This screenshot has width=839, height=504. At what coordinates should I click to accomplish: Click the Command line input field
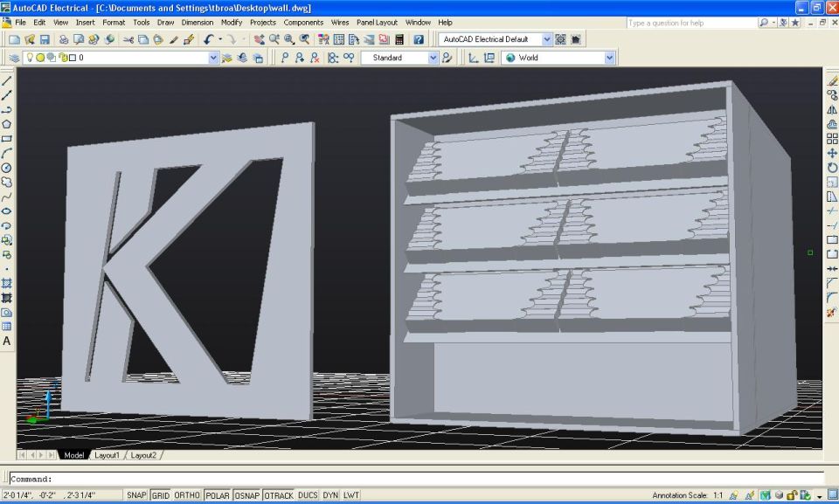tap(416, 479)
